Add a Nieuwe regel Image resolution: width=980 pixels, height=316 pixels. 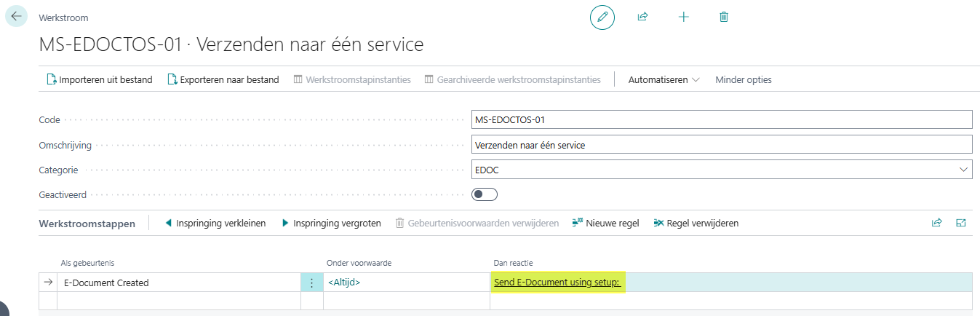[x=605, y=223]
